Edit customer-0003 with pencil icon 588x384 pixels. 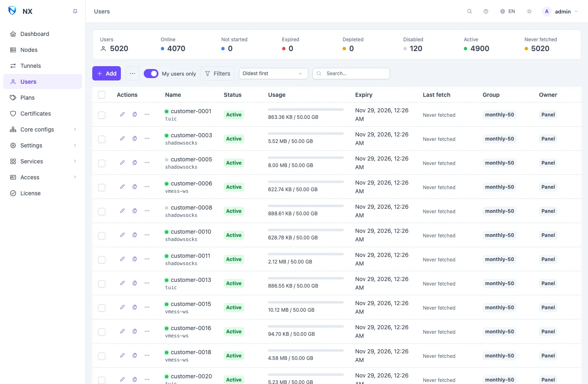coord(122,138)
